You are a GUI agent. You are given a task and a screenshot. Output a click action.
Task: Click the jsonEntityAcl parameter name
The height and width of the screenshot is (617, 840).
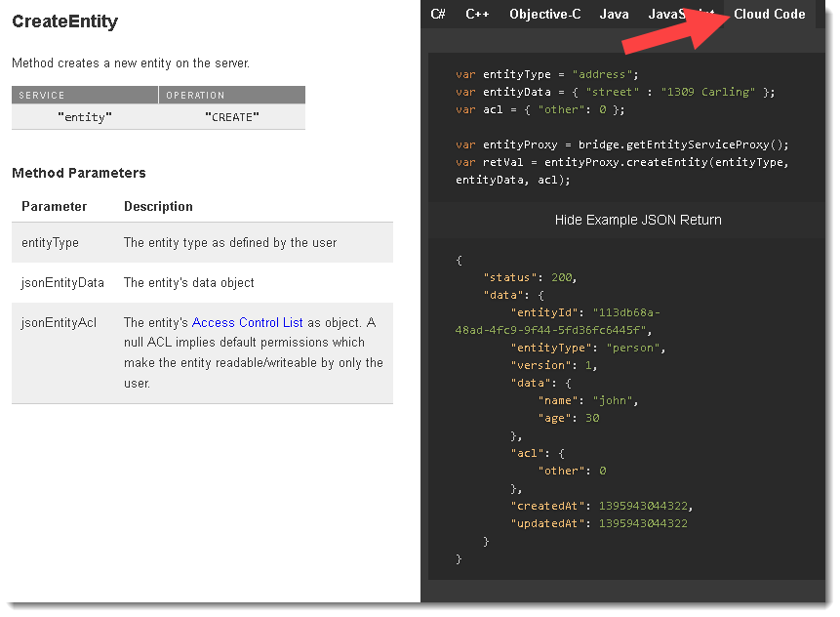pyautogui.click(x=59, y=322)
